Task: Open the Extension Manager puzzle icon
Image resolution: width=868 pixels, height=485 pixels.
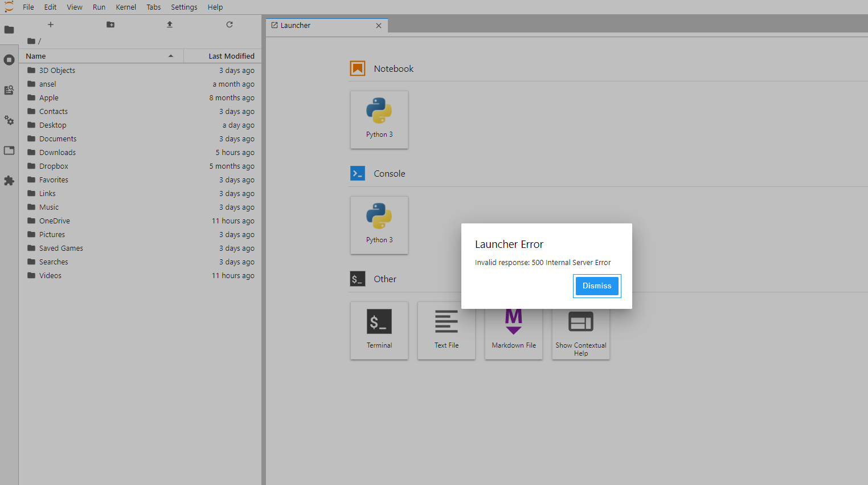Action: pos(9,181)
